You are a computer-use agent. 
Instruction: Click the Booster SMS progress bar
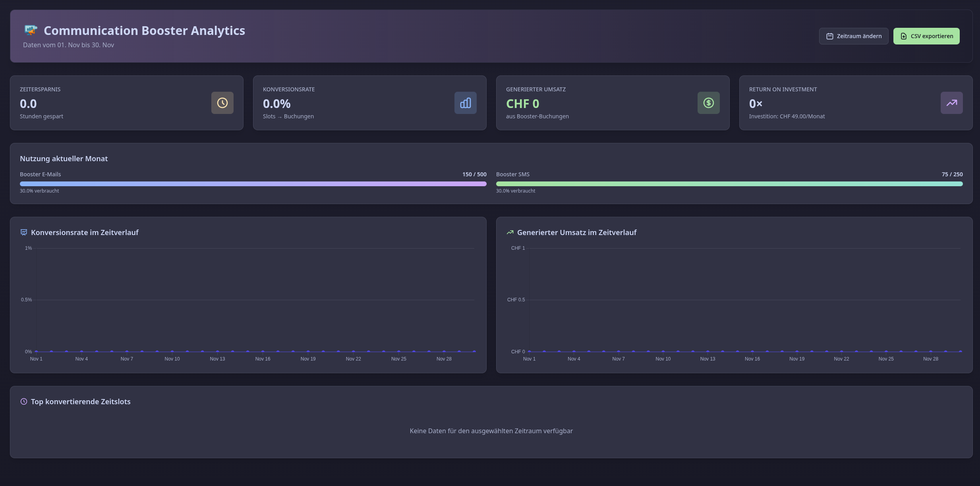(x=729, y=183)
